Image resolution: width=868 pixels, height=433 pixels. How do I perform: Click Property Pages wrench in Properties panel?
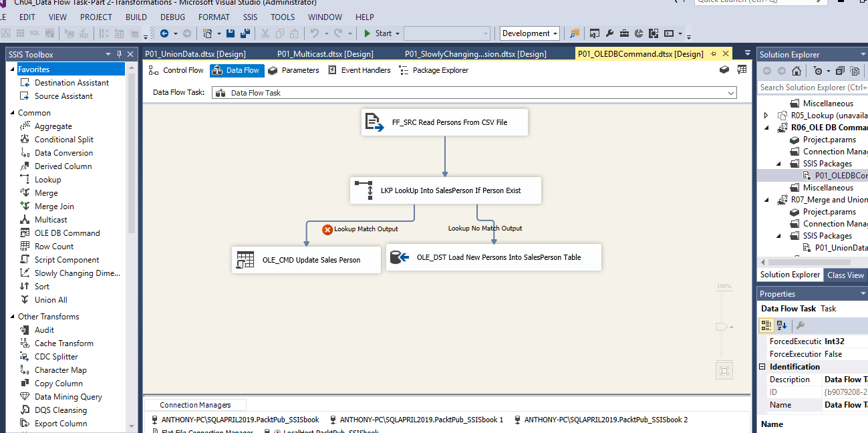pyautogui.click(x=800, y=325)
